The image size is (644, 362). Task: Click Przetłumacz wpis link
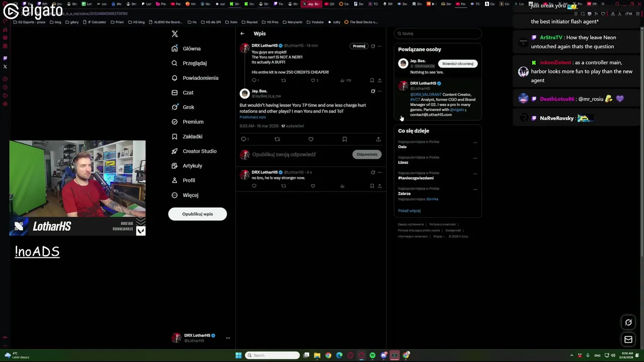(x=253, y=117)
